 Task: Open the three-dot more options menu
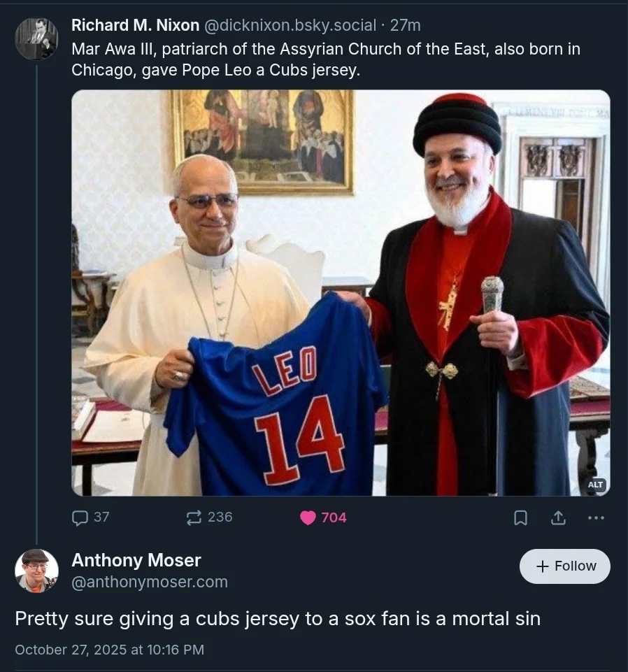(x=596, y=517)
